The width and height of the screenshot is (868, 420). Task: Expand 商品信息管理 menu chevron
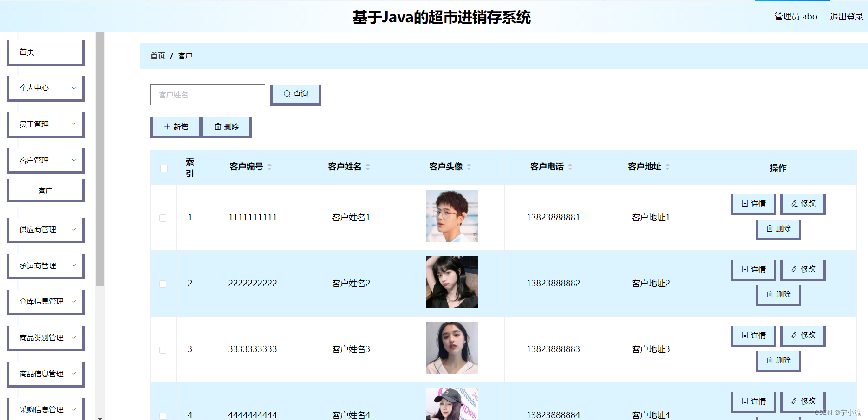coord(74,373)
